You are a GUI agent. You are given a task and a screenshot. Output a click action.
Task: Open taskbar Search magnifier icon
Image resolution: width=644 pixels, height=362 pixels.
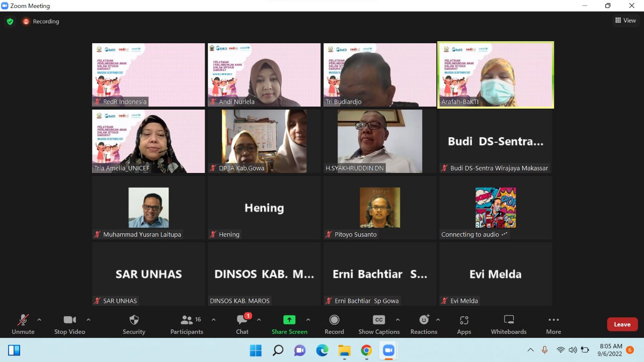(278, 350)
